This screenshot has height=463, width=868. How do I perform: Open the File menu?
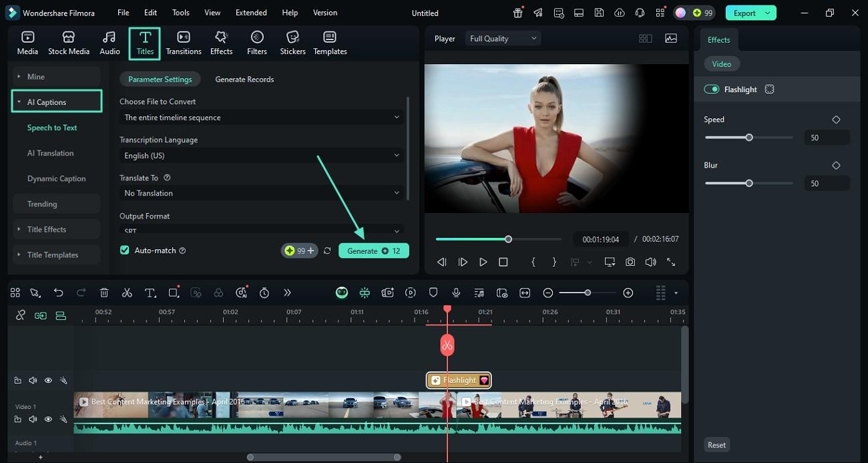point(124,13)
